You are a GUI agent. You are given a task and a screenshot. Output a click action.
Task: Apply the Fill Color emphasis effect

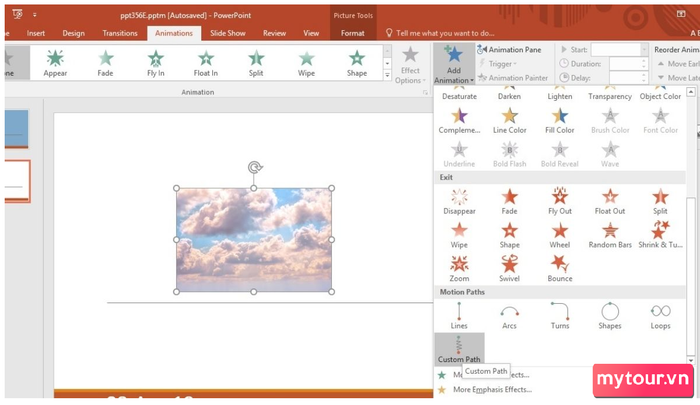tap(560, 121)
